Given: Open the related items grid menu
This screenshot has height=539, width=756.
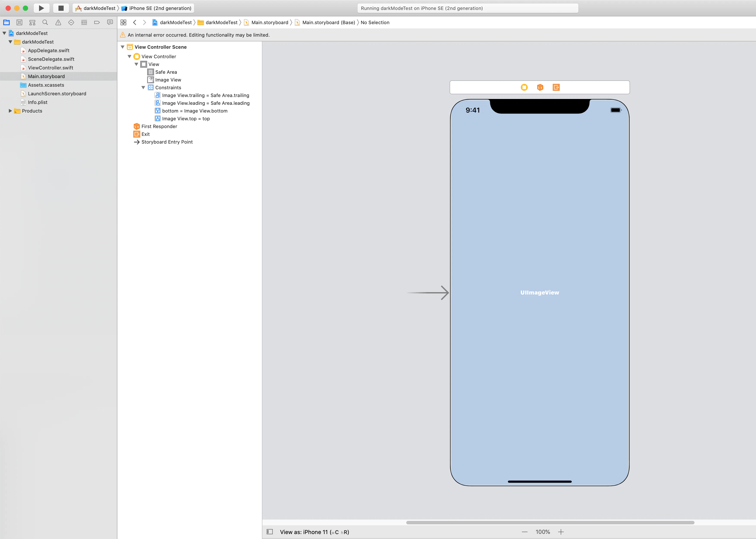Looking at the screenshot, I should (x=124, y=23).
